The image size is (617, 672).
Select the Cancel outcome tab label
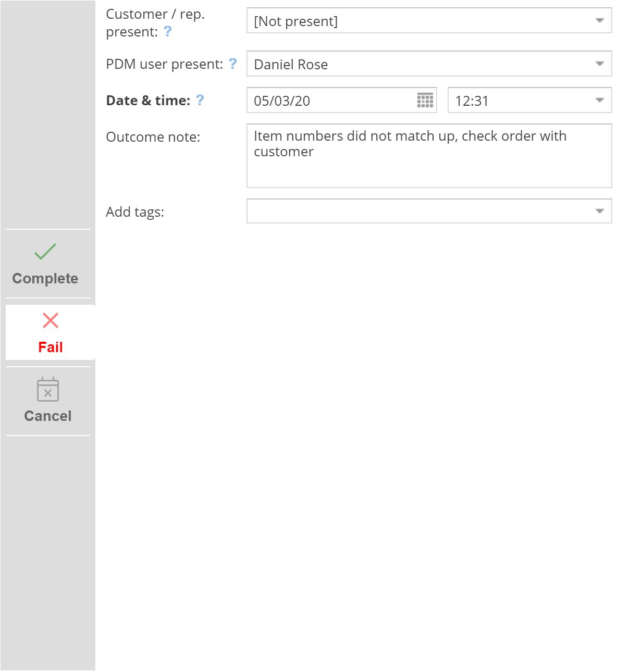[48, 416]
